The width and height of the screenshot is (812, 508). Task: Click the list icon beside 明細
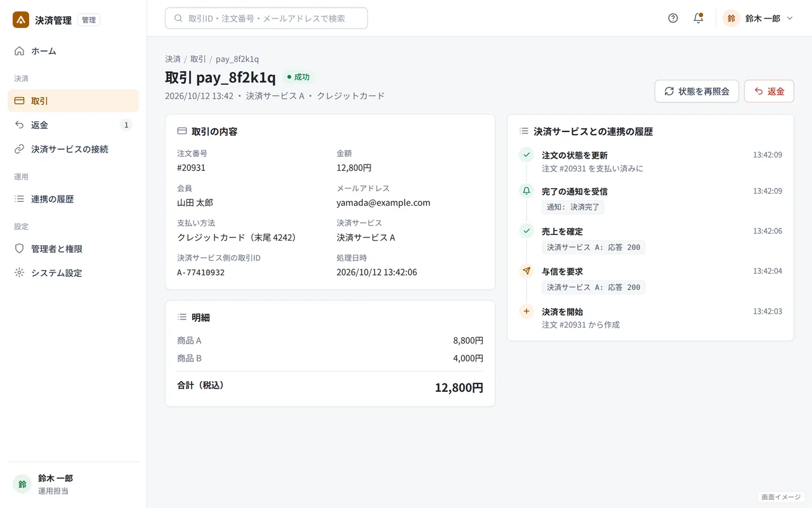click(182, 317)
